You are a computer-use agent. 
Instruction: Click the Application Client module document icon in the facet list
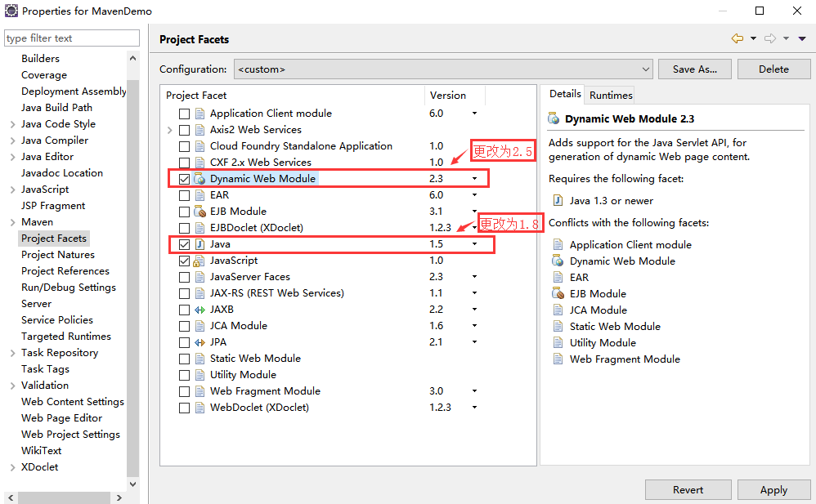(x=200, y=114)
